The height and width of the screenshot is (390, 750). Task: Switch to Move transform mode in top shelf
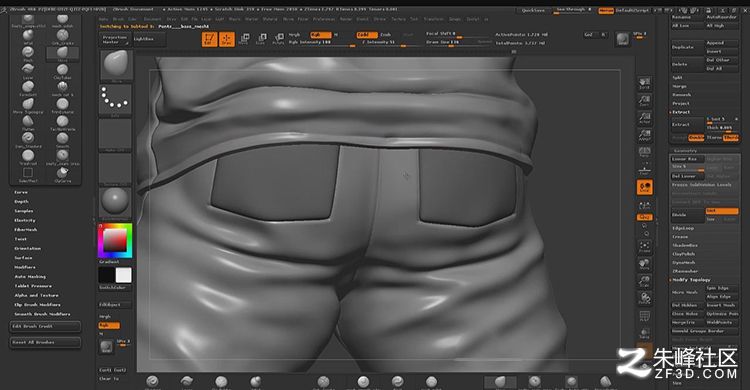click(x=244, y=39)
